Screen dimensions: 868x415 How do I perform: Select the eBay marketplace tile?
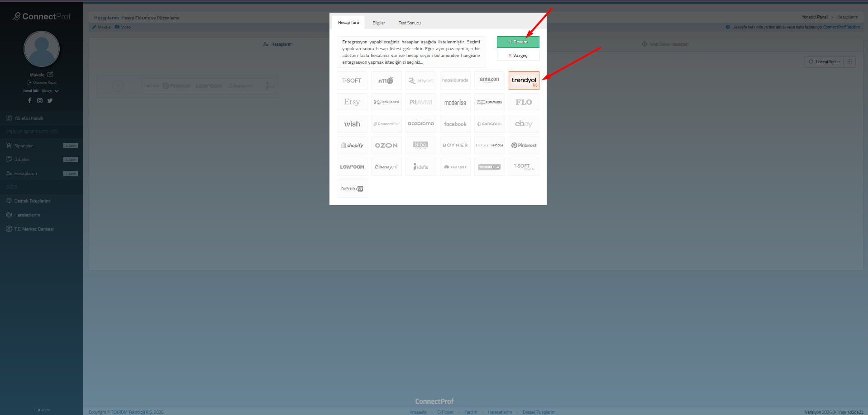[524, 124]
